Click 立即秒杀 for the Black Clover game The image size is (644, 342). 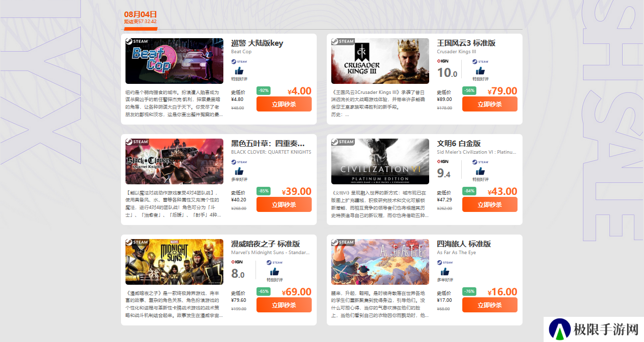(x=284, y=204)
